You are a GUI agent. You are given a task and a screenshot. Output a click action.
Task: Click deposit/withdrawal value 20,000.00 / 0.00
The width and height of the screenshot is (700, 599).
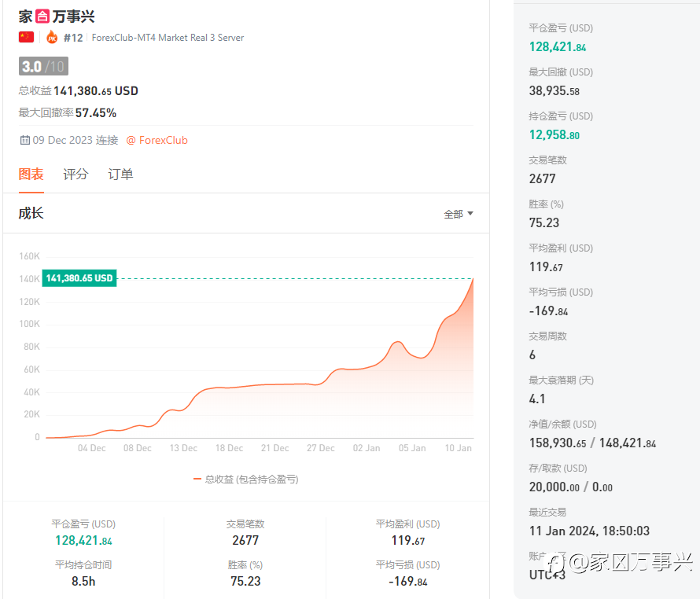click(570, 487)
